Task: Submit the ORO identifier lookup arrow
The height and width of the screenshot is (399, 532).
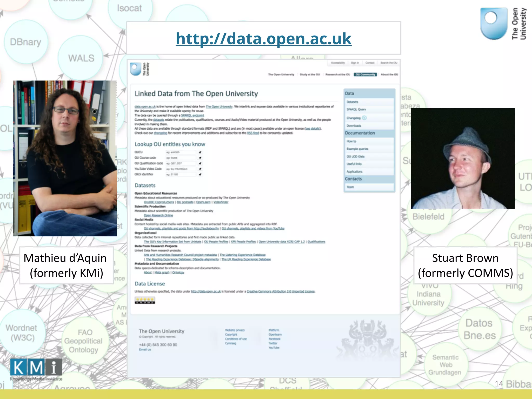Action: 200,175
